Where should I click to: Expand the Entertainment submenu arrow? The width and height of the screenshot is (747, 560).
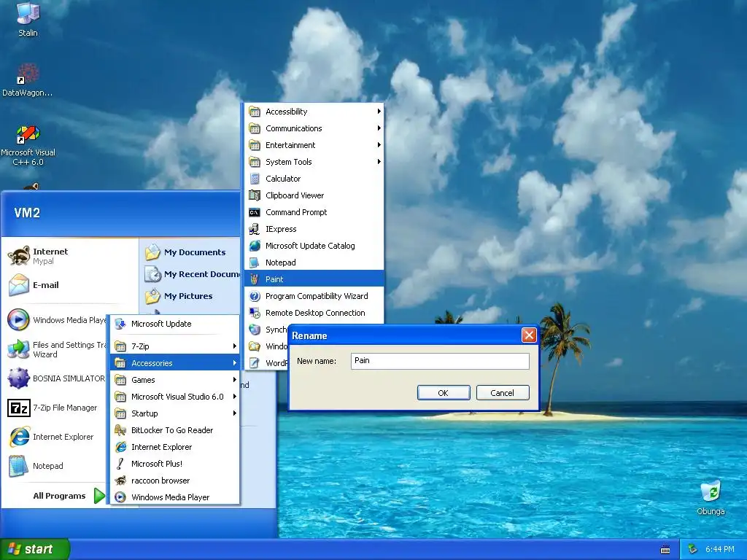(x=379, y=145)
